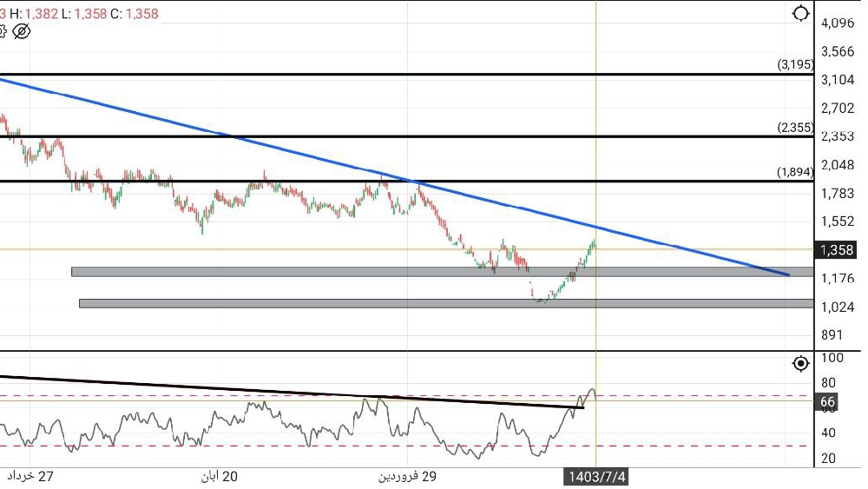Click the 4,096 price axis label
Viewport: 868px width, 489px height.
tap(838, 23)
